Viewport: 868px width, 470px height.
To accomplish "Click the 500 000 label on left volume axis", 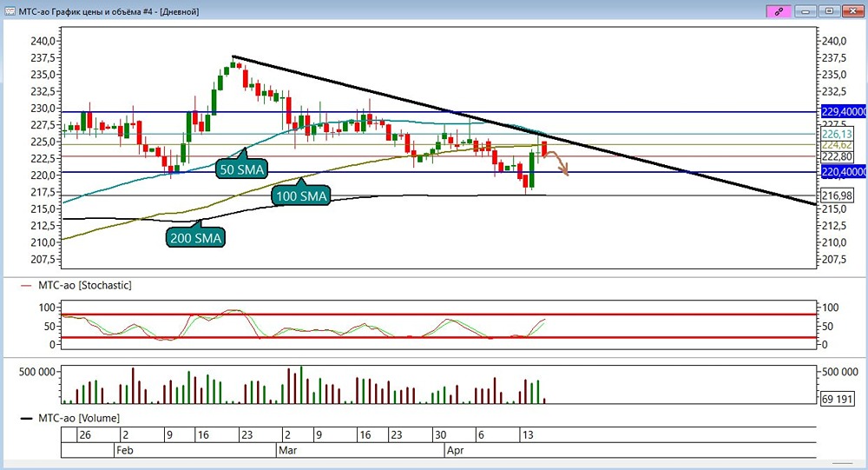I will (x=37, y=372).
